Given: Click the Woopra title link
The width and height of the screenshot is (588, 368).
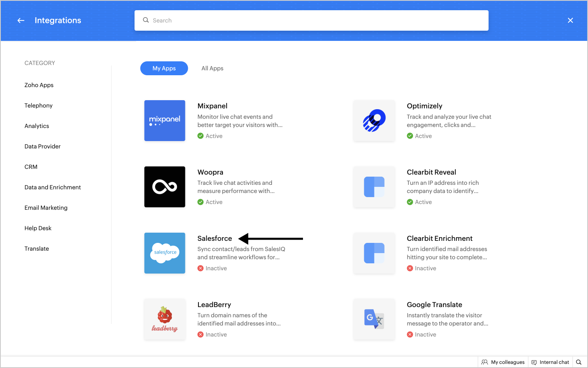Looking at the screenshot, I should point(210,172).
